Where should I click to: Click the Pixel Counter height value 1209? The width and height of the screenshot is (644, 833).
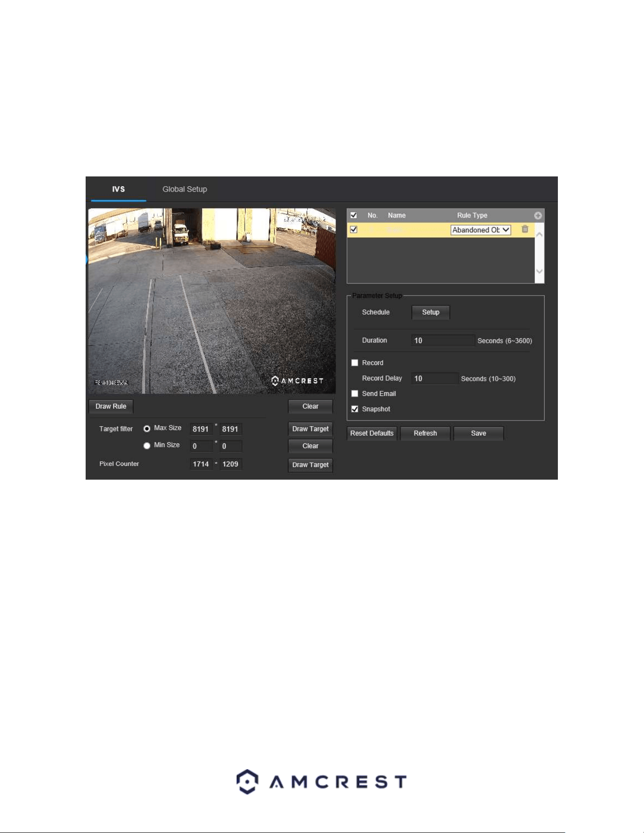point(230,464)
